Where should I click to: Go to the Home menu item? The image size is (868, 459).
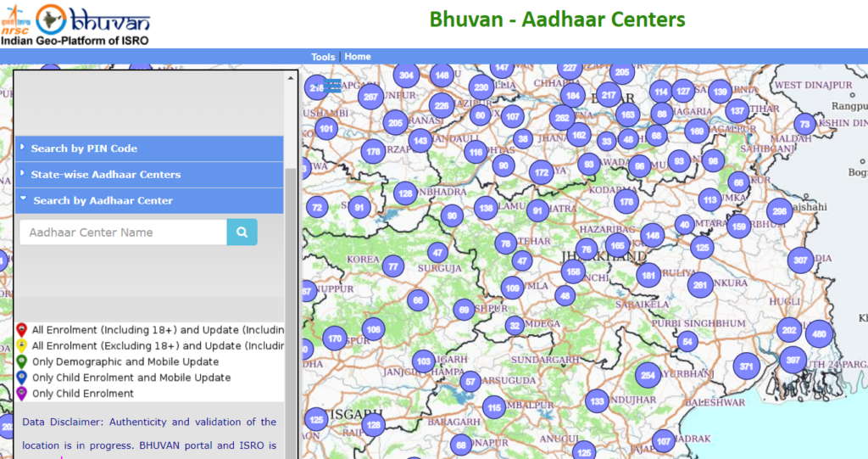pyautogui.click(x=358, y=57)
